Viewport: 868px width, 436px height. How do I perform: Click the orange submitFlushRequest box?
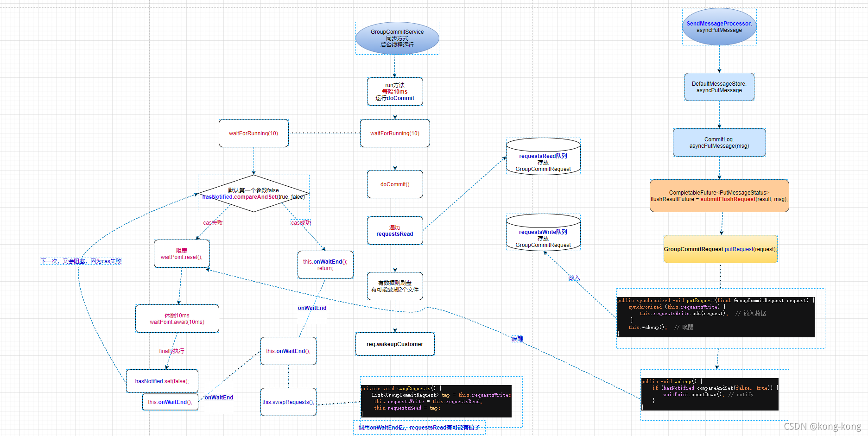[x=719, y=196]
